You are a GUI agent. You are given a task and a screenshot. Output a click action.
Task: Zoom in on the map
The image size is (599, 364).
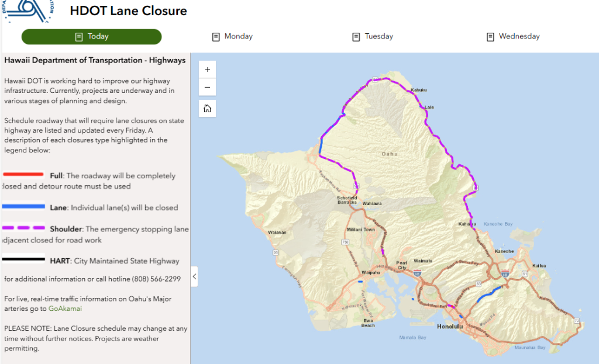(208, 69)
